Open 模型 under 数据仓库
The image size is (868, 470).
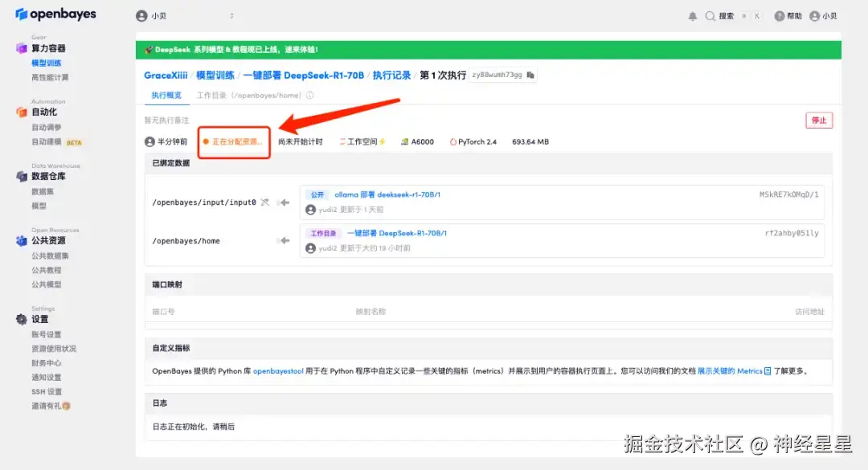pyautogui.click(x=39, y=206)
